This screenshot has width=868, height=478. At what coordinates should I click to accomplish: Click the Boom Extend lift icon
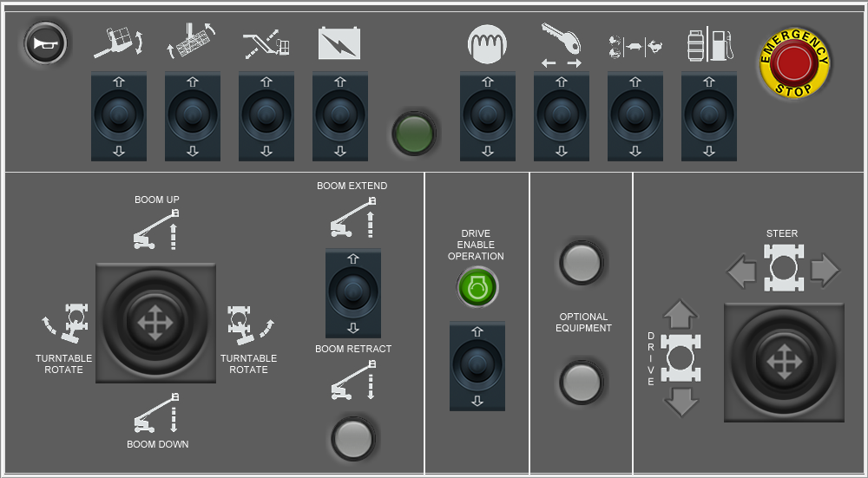point(354,217)
